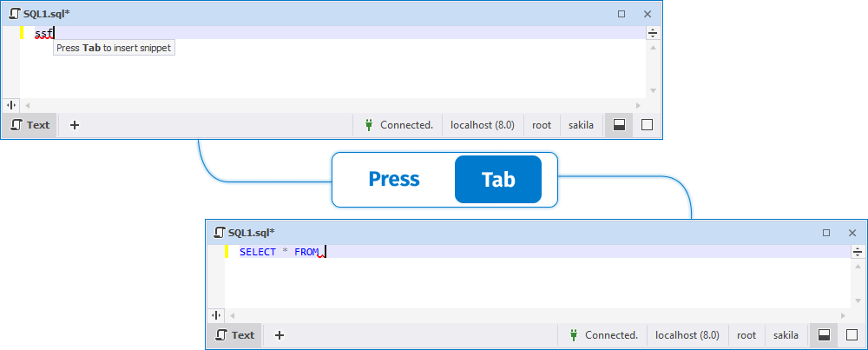Image resolution: width=868 pixels, height=350 pixels.
Task: Click the FROM keyword in lower editor
Action: coord(306,252)
